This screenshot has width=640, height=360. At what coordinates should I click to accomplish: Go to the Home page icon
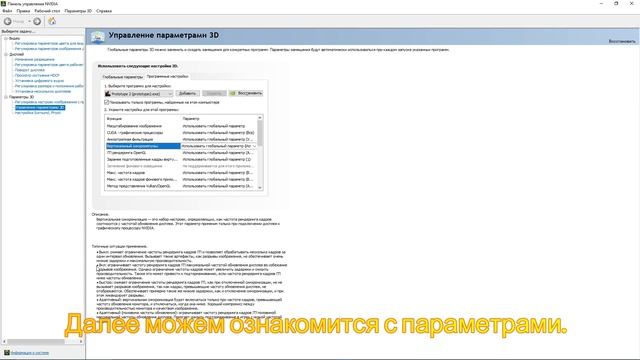[x=52, y=21]
